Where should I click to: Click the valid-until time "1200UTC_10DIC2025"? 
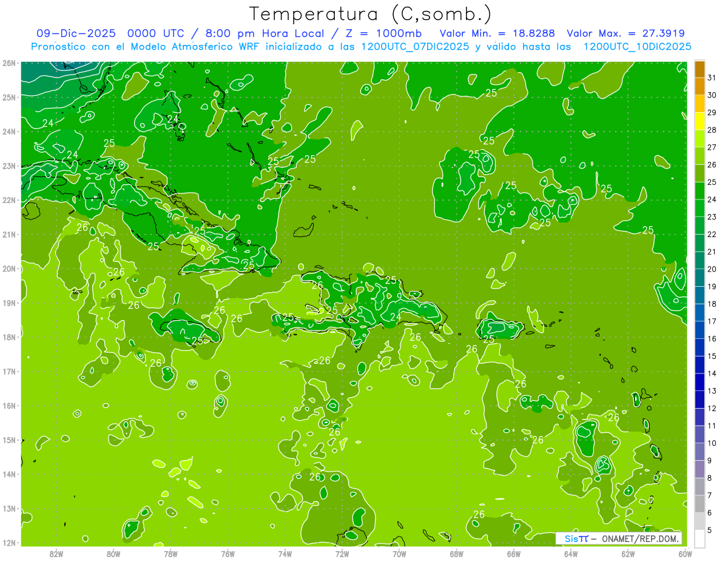tap(637, 47)
